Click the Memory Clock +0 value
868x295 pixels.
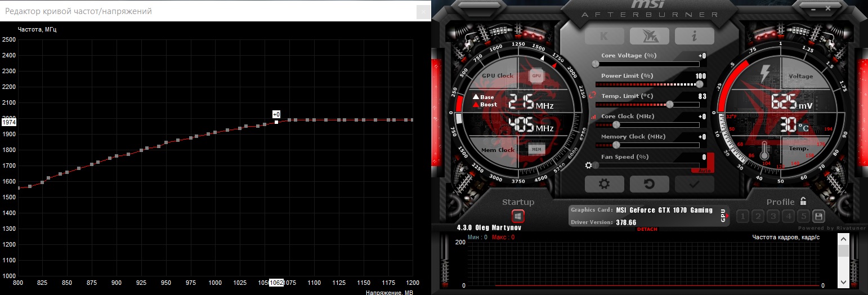(702, 137)
